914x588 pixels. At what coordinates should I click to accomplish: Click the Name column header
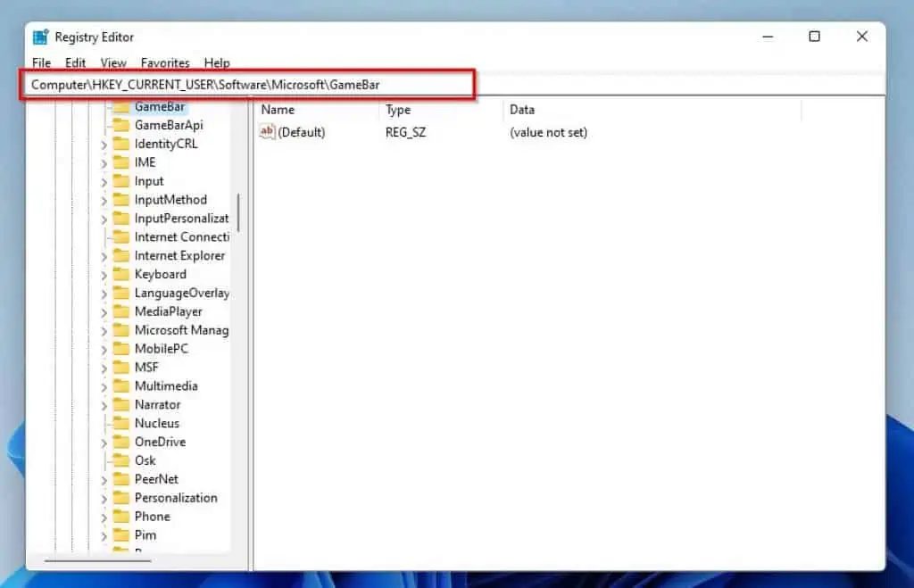(x=277, y=110)
